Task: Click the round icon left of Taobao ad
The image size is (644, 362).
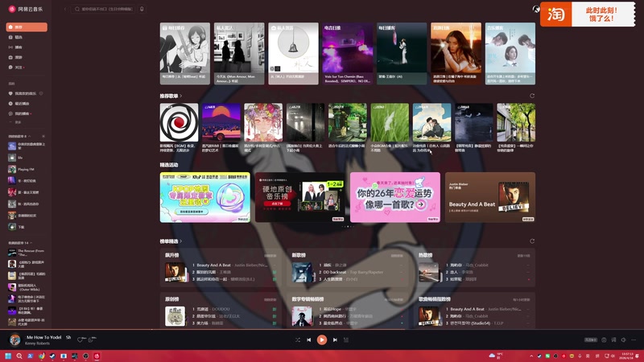Action: pos(536,9)
